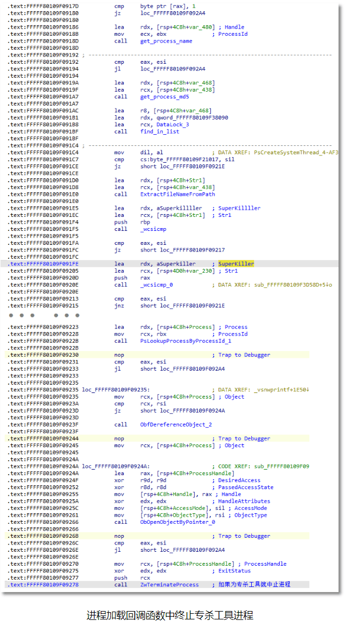Select the aSuperkiller operand
Screen dimensions: 348x644
(176, 264)
